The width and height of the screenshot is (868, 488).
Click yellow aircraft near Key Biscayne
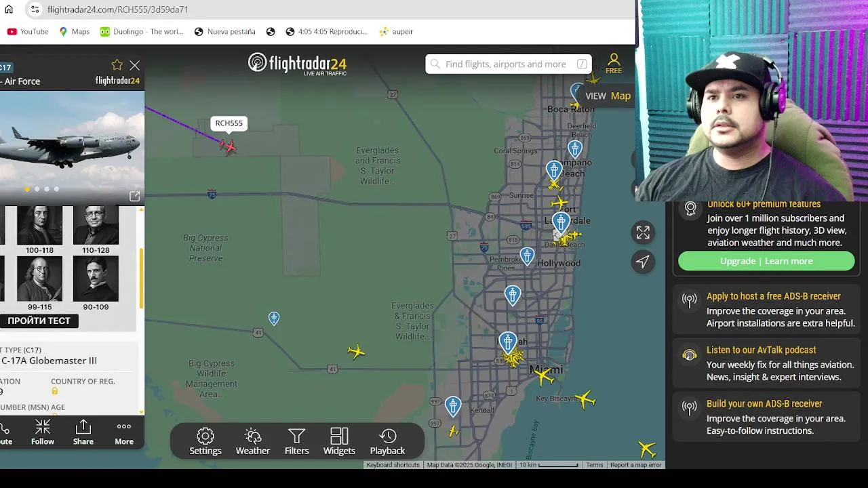pyautogui.click(x=584, y=399)
